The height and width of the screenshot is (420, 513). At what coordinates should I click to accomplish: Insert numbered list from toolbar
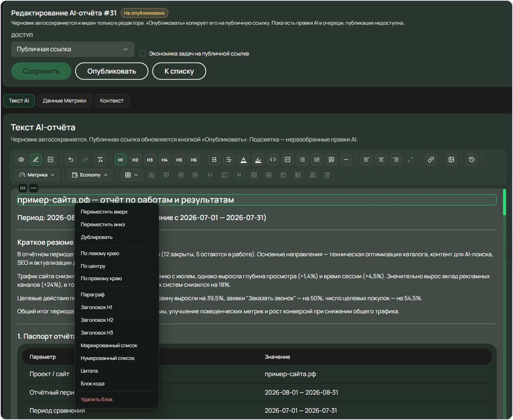[x=317, y=160]
